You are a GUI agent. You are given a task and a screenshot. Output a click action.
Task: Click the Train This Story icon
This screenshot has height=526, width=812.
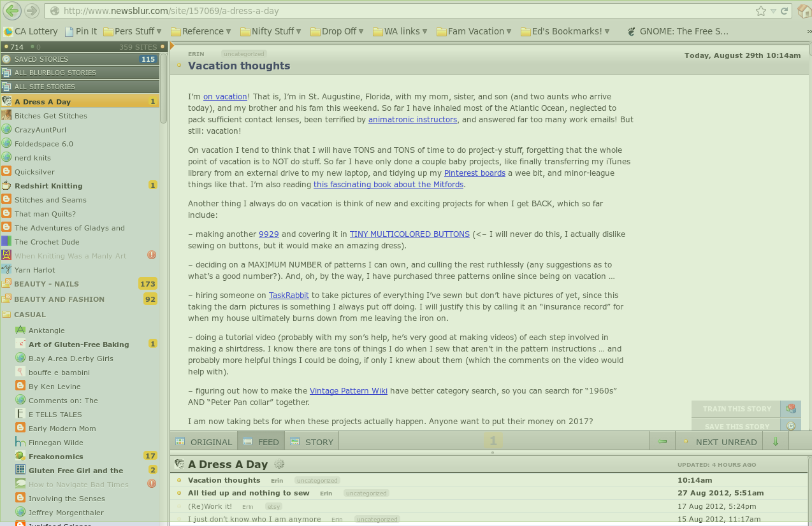pyautogui.click(x=791, y=409)
